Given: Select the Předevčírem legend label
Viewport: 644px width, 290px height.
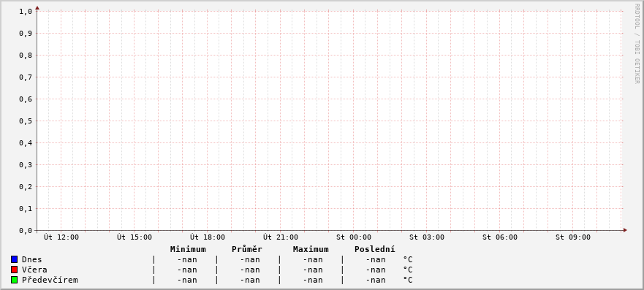Looking at the screenshot, I should [50, 280].
